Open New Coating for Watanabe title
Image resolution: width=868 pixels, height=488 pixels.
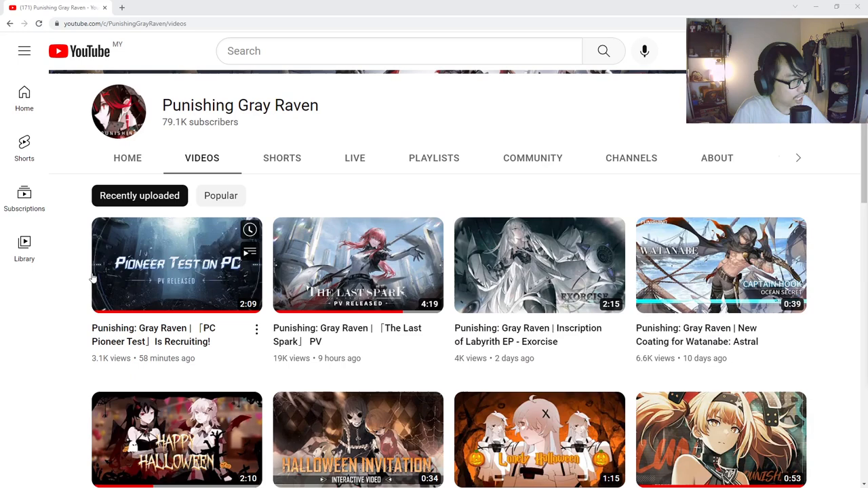[x=697, y=335]
